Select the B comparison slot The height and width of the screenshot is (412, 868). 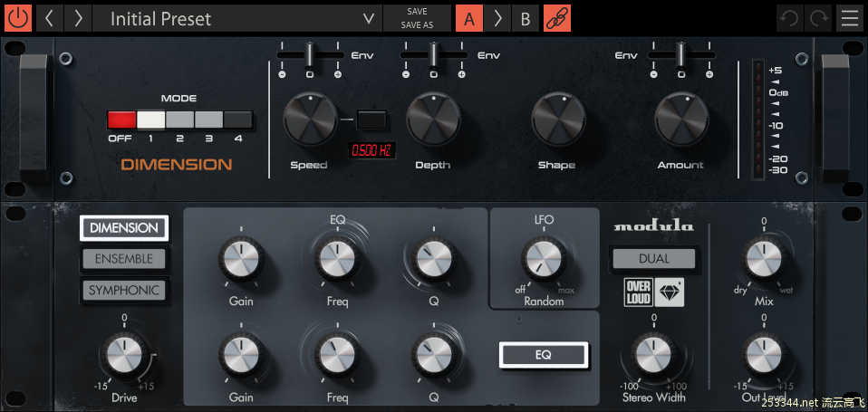click(526, 18)
